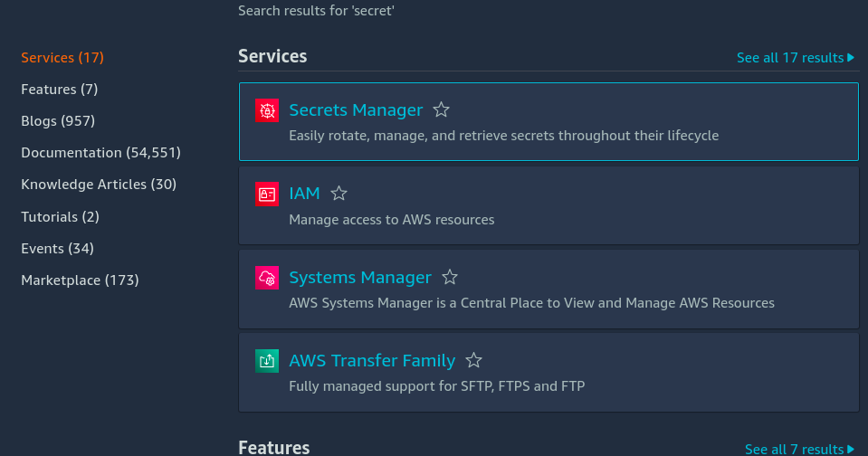Open the Secrets Manager link
Screen dimensions: 868x456
coord(356,110)
